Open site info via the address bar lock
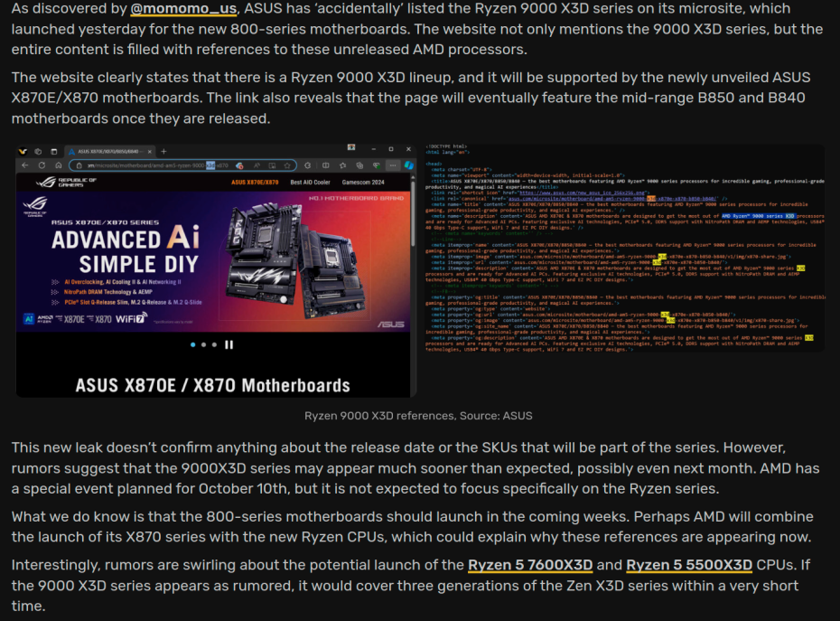The image size is (840, 621). click(x=79, y=164)
